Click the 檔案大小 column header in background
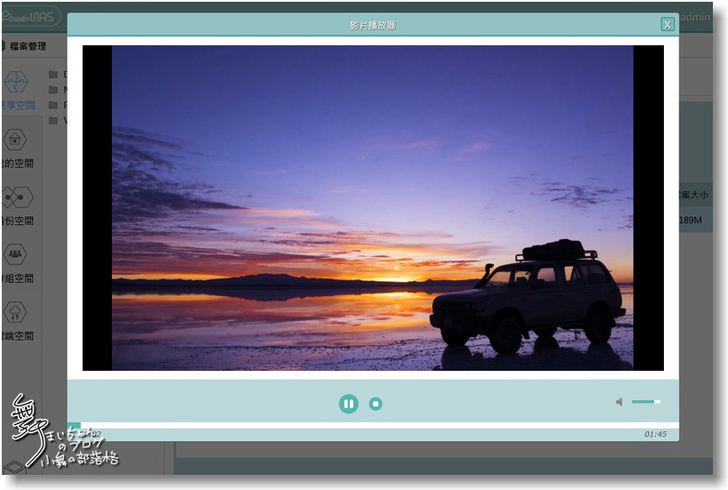Image resolution: width=728 pixels, height=490 pixels. pos(694,195)
